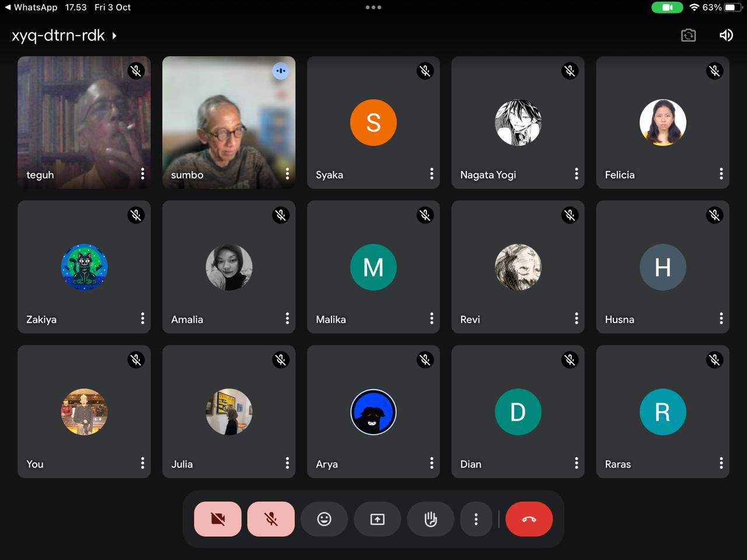Tap the green camera-in-use status indicator
This screenshot has height=560, width=747.
pyautogui.click(x=667, y=8)
